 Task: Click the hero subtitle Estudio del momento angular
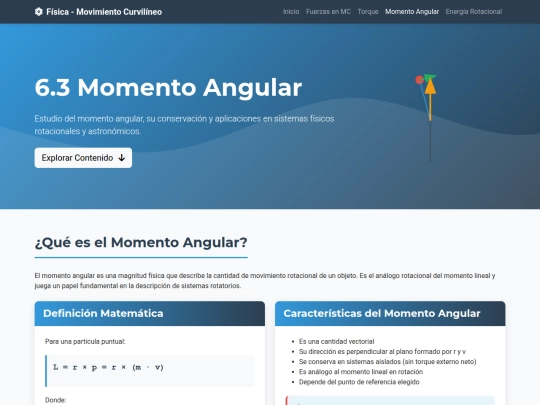[184, 125]
